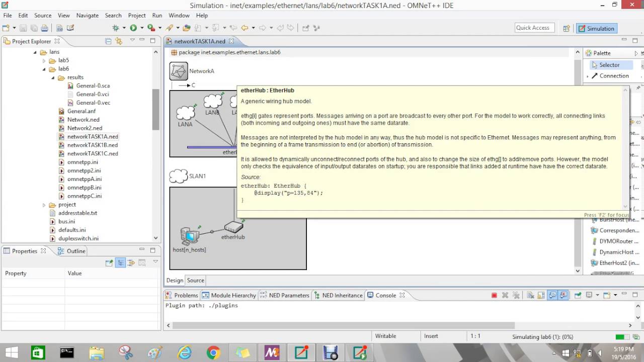The height and width of the screenshot is (362, 644).
Task: Pick EtherHost2 from the Palette
Action: (615, 263)
